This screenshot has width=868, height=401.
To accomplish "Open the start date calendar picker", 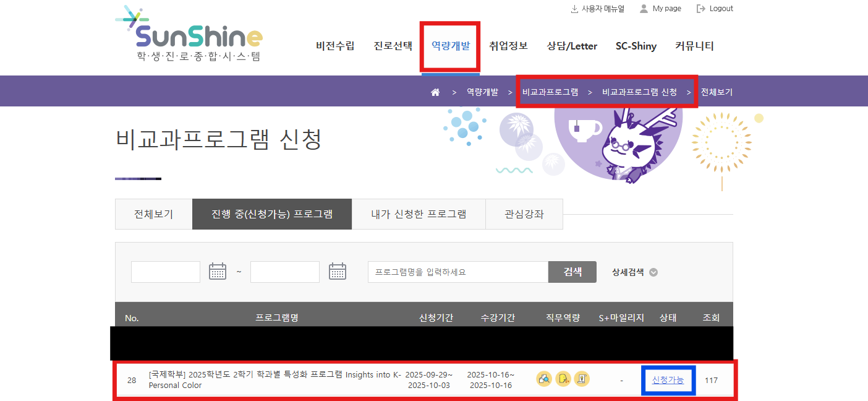I will (218, 272).
